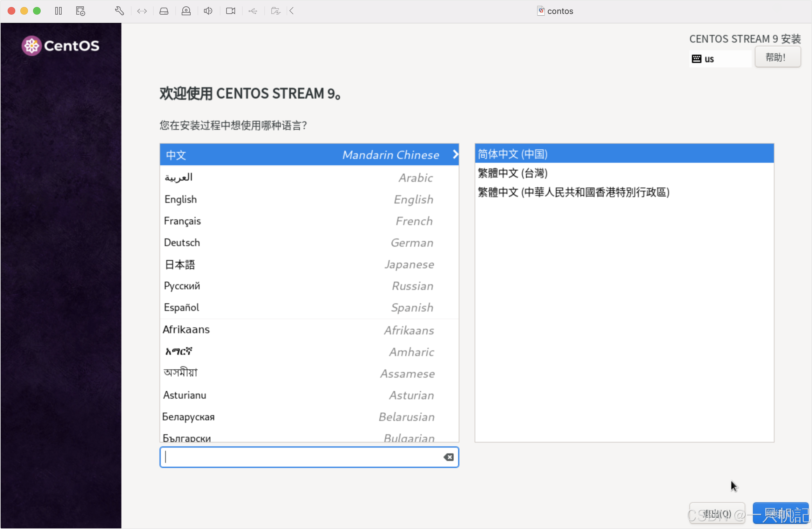
Task: Open the us keyboard layout selector
Action: point(720,59)
